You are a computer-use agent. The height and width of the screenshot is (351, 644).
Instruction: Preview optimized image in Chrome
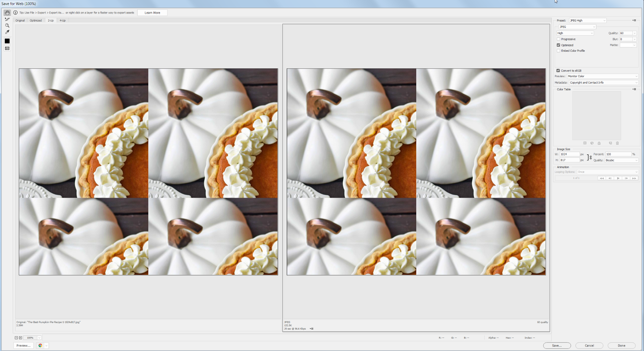(x=40, y=346)
